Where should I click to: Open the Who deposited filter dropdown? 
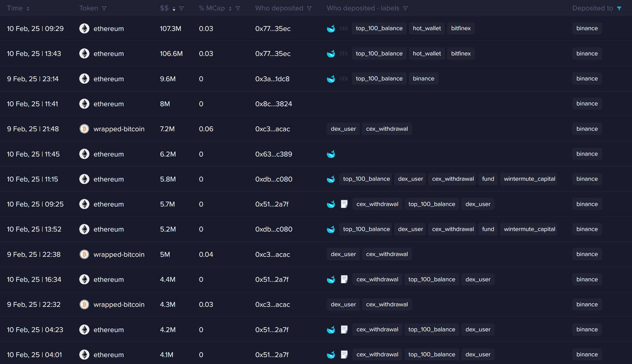tap(309, 8)
